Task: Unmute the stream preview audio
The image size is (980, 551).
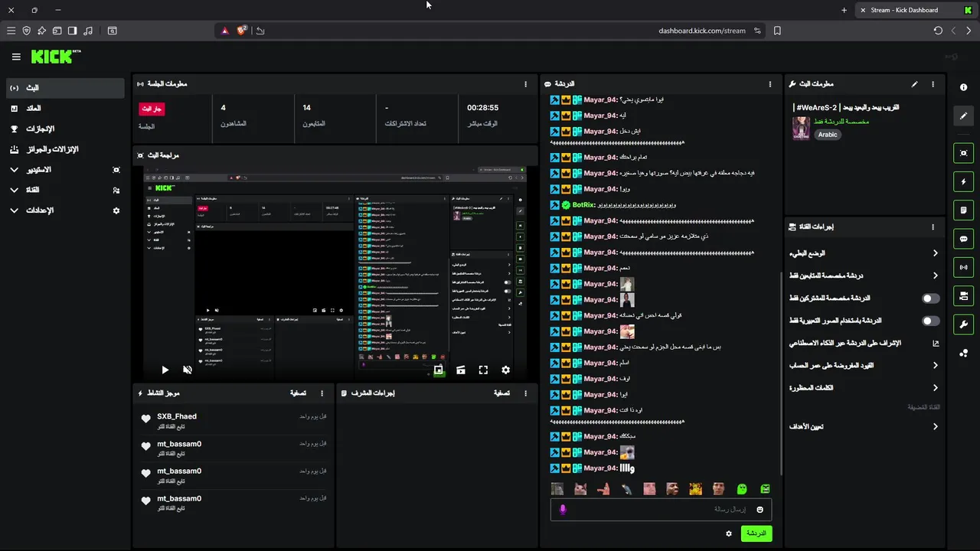Action: (188, 370)
